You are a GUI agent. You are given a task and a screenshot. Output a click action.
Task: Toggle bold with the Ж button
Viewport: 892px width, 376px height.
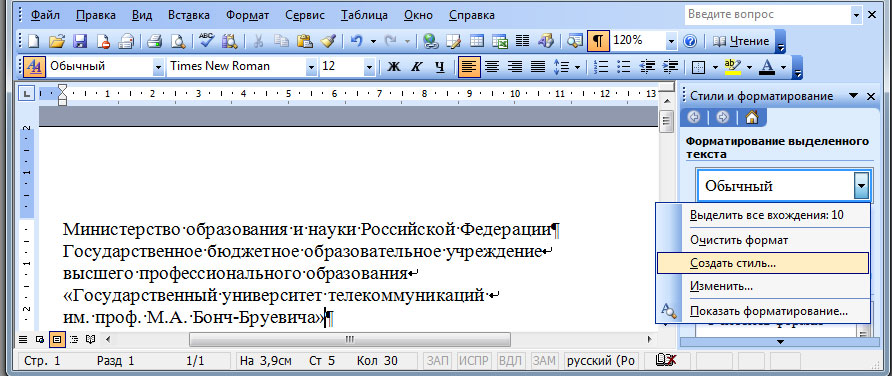(x=394, y=67)
